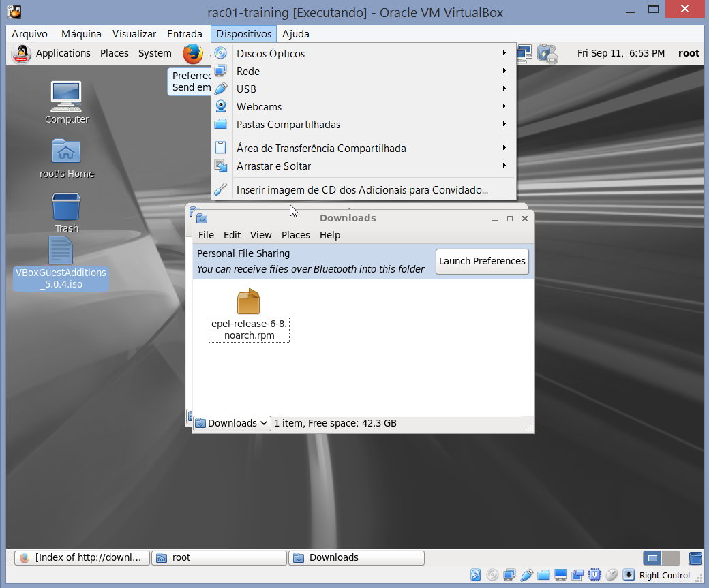Viewport: 709px width, 588px height.
Task: Expand arrow for Rede submenu
Action: point(504,70)
